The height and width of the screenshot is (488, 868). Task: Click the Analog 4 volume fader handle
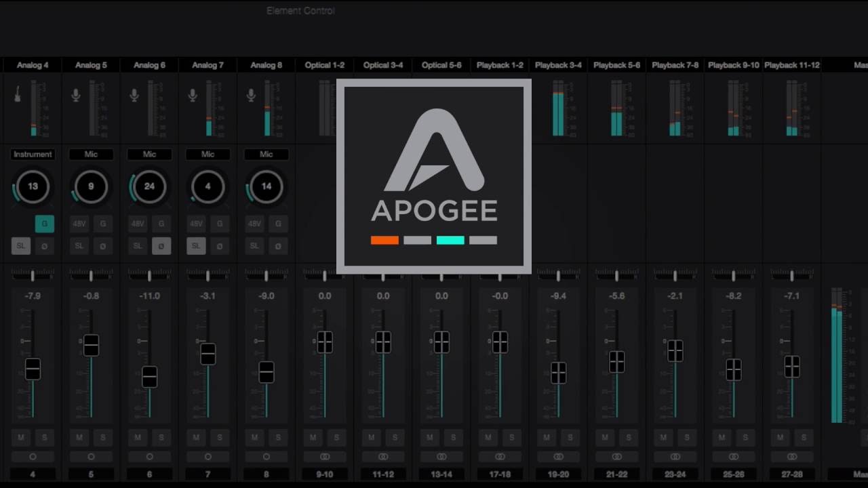click(x=32, y=369)
